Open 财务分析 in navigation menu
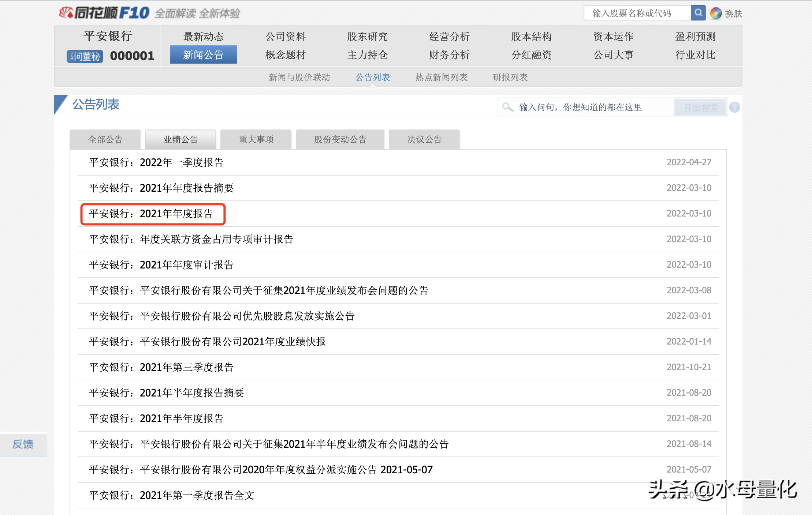Image resolution: width=812 pixels, height=515 pixels. click(x=449, y=55)
